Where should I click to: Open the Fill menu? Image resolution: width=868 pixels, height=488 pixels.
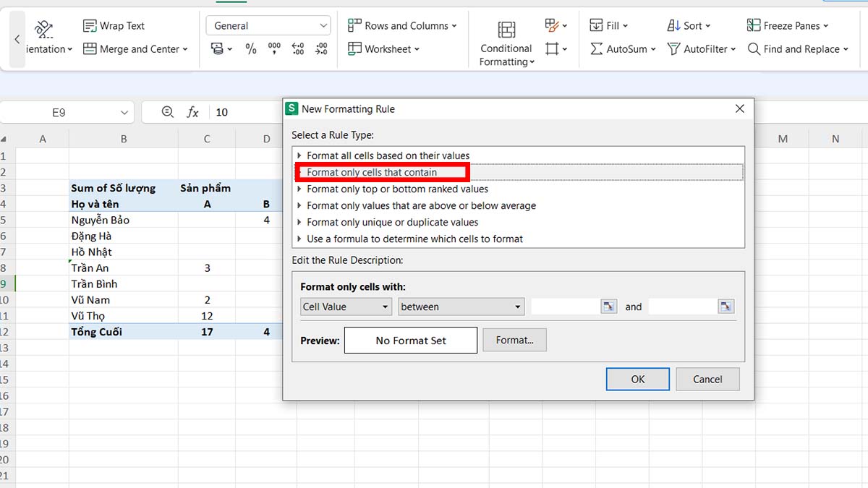pos(609,26)
